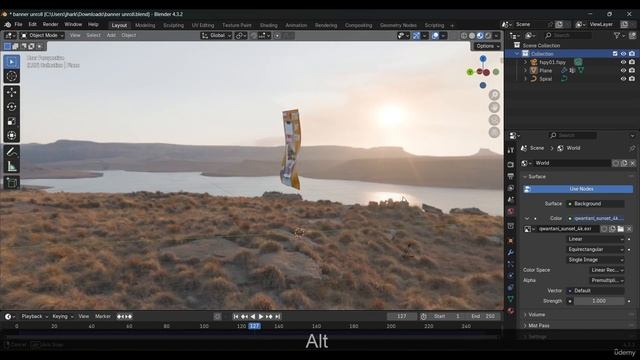The height and width of the screenshot is (360, 640).
Task: Open image file with folder icon
Action: (620, 229)
